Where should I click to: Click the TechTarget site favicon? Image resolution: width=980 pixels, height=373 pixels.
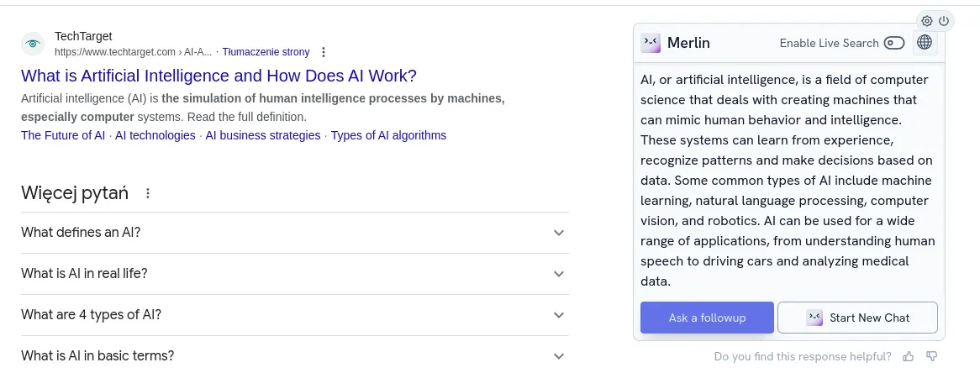[33, 44]
